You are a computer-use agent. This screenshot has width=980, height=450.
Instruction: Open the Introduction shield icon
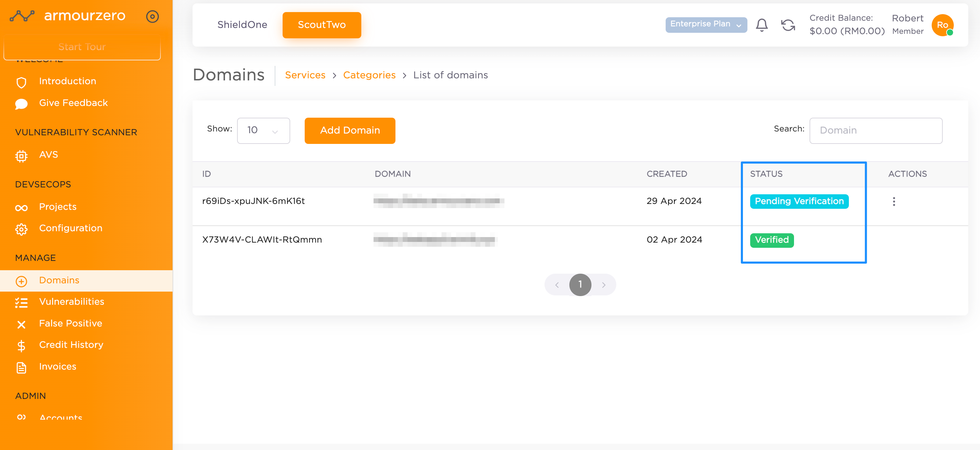pos(21,82)
